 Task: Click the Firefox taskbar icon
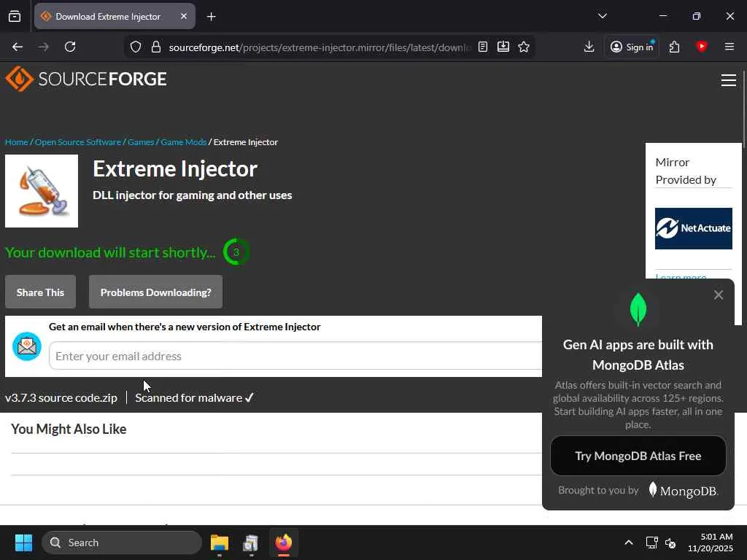coord(284,542)
